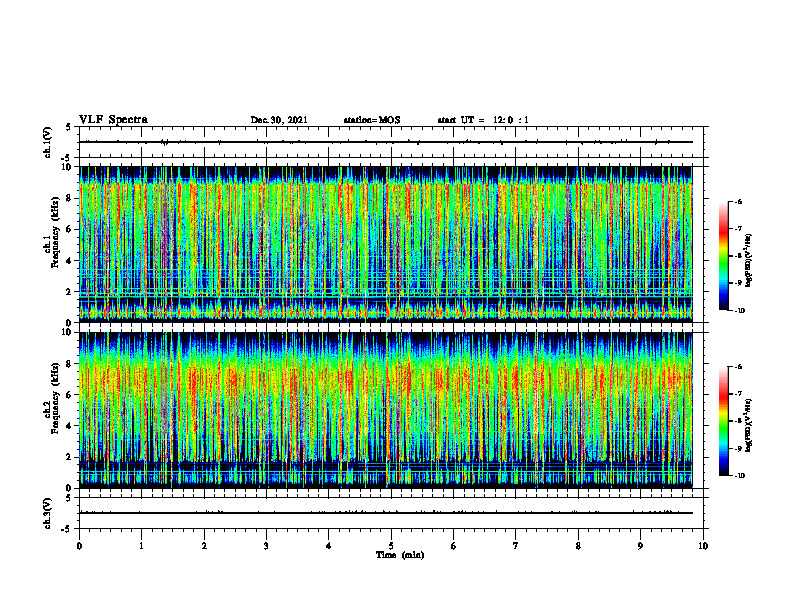Click the "-6" tick on the ch.2 color bar
Image resolution: width=792 pixels, height=612 pixels.
click(x=737, y=367)
